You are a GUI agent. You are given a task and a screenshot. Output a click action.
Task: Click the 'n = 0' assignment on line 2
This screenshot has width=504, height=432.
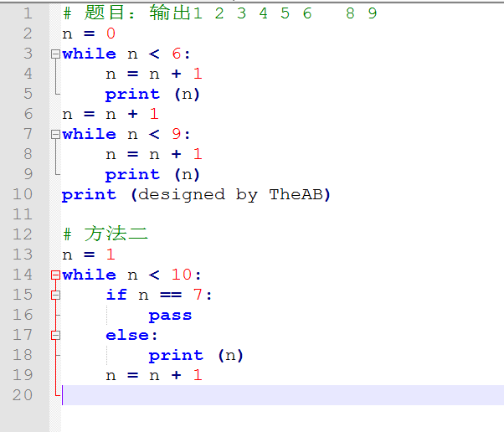click(89, 33)
